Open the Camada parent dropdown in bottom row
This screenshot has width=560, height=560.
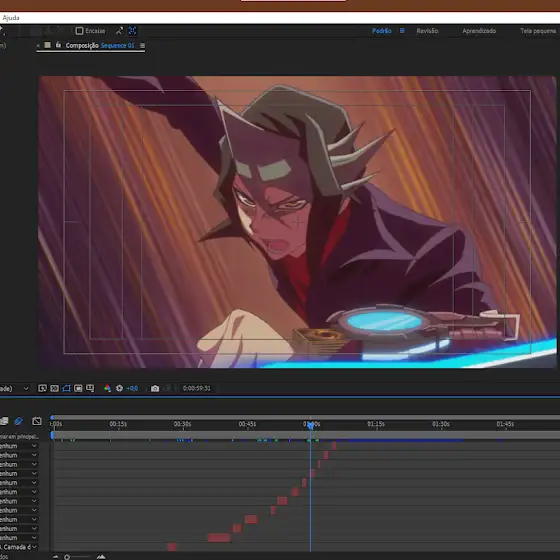click(19, 547)
